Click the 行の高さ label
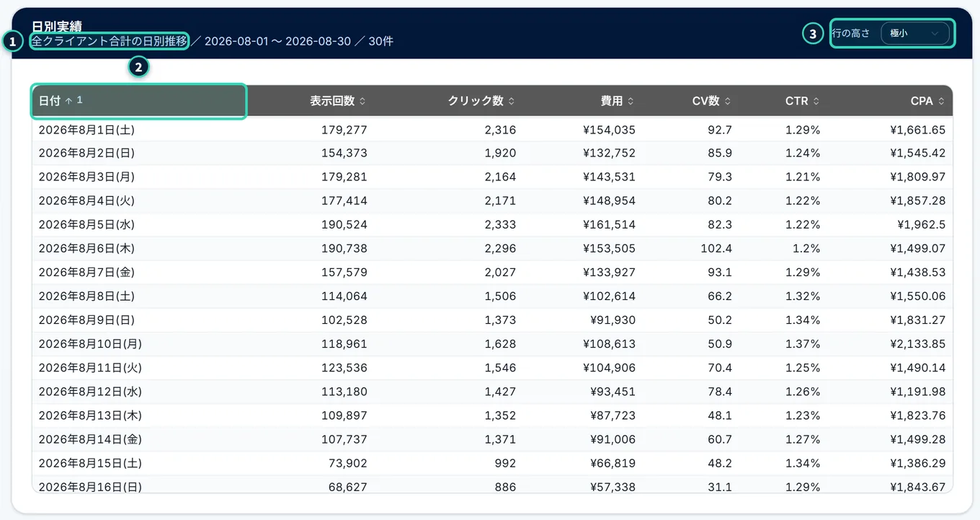The image size is (980, 520). (851, 33)
